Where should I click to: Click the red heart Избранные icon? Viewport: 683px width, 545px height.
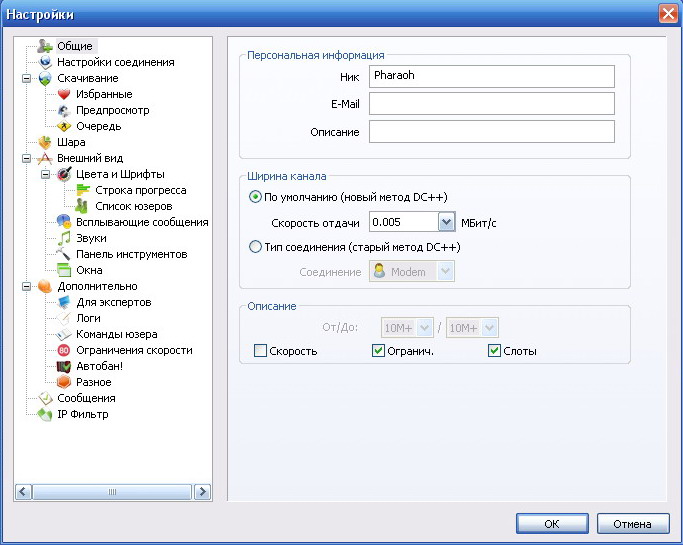[x=64, y=94]
